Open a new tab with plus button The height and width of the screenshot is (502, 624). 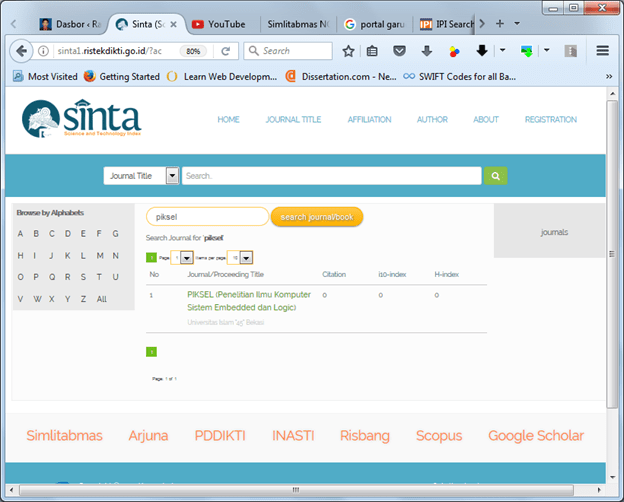point(500,23)
